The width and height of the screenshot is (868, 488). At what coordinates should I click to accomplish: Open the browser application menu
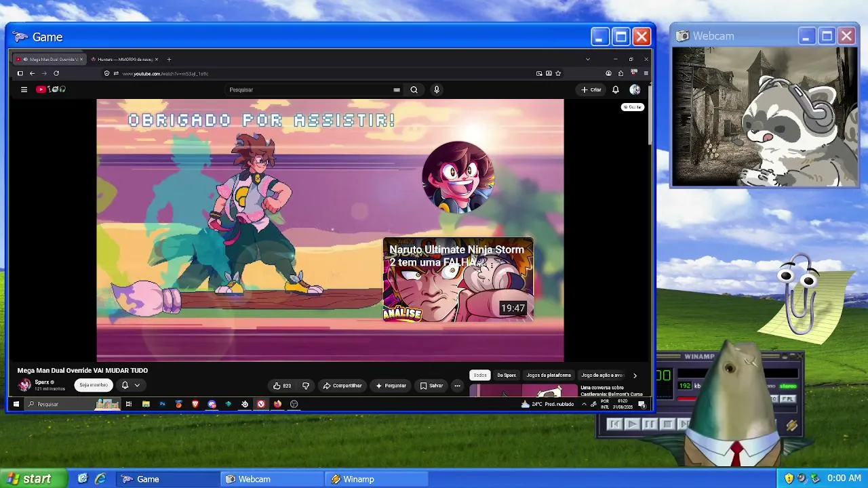click(646, 73)
